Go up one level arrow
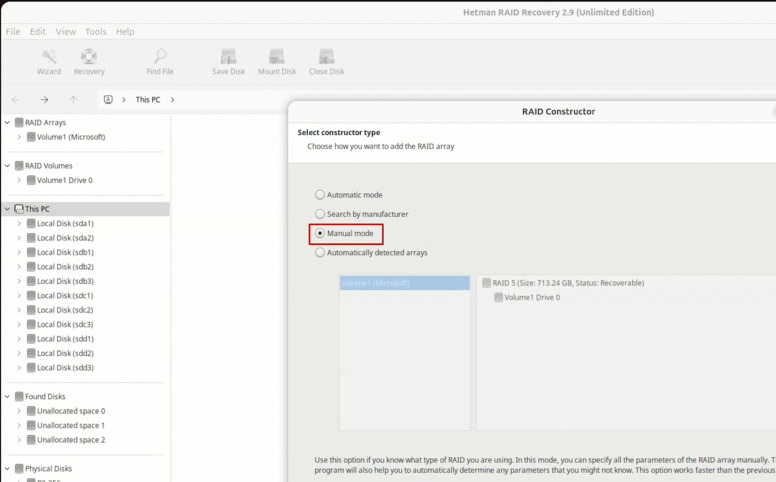The image size is (776, 482). coord(73,99)
